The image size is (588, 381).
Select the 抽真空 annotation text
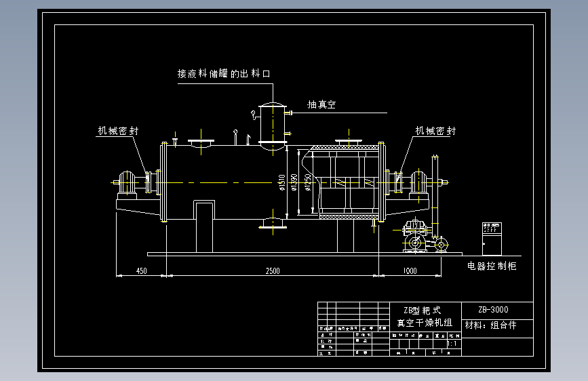(x=321, y=104)
